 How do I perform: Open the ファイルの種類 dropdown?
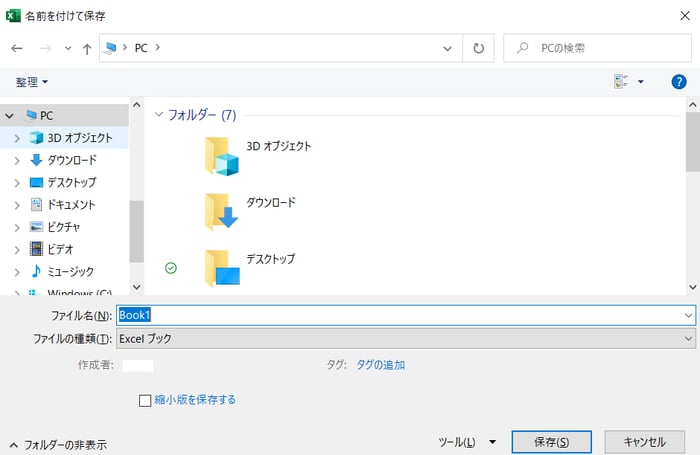(405, 339)
